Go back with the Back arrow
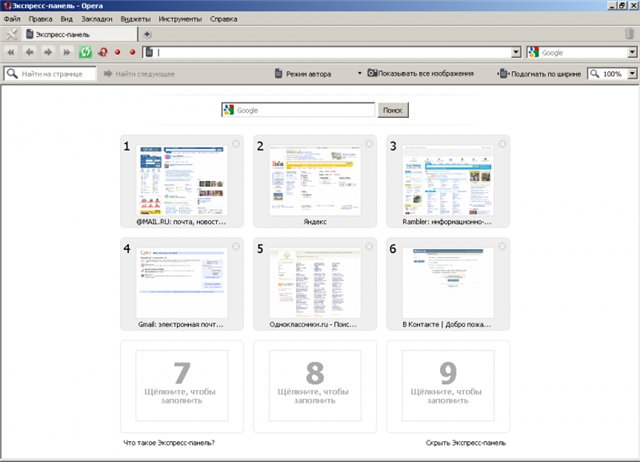The width and height of the screenshot is (640, 462). tap(29, 52)
